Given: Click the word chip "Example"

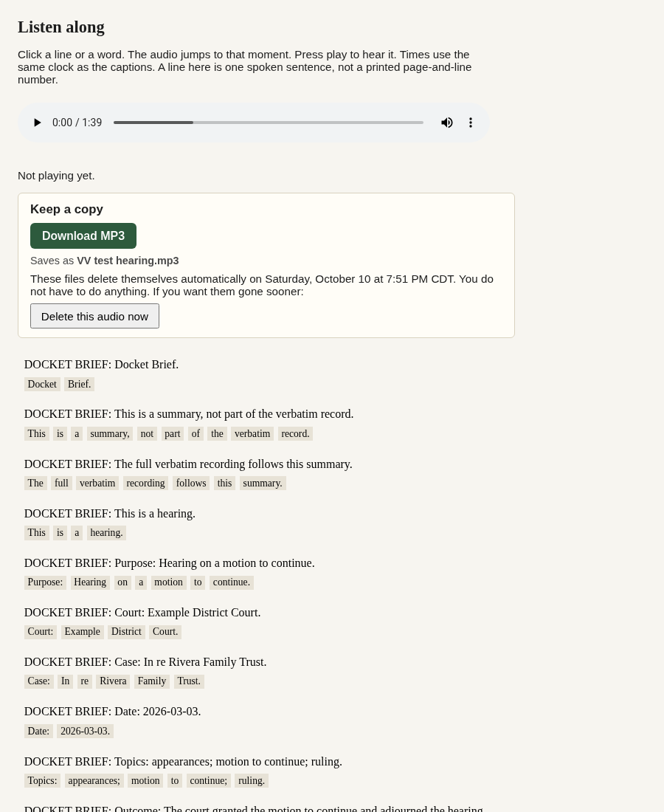Looking at the screenshot, I should tap(83, 632).
